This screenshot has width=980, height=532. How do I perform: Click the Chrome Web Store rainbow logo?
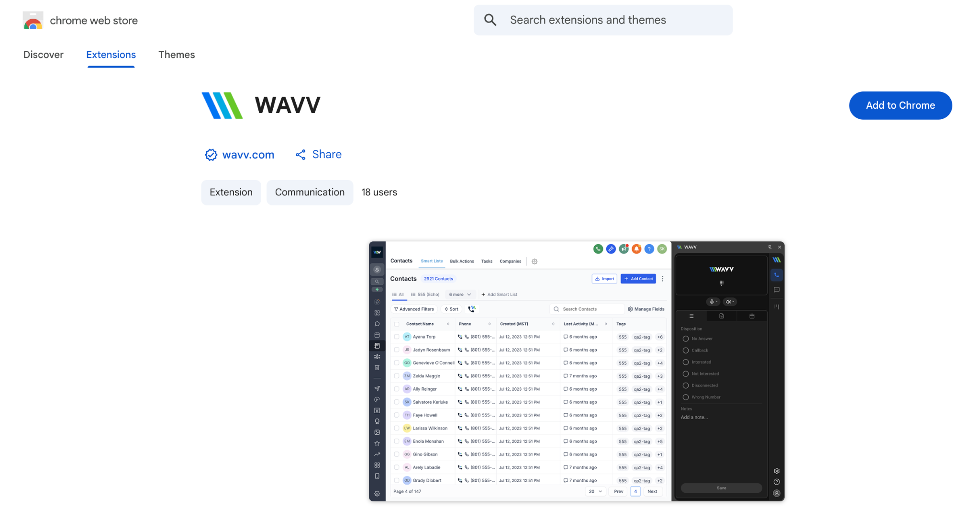[33, 20]
